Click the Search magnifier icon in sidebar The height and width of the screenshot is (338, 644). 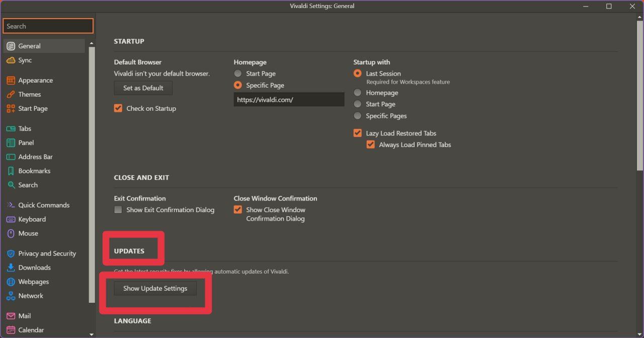(x=11, y=185)
